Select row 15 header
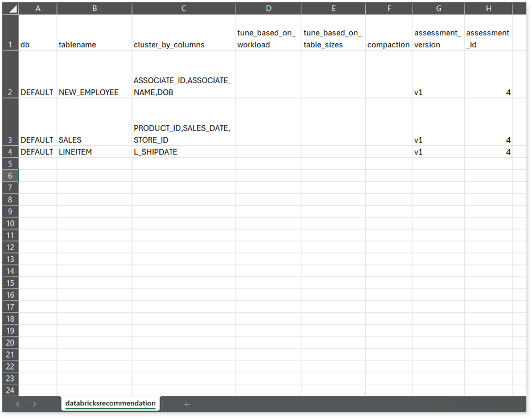Screen dimensions: 532x418 point(10,283)
